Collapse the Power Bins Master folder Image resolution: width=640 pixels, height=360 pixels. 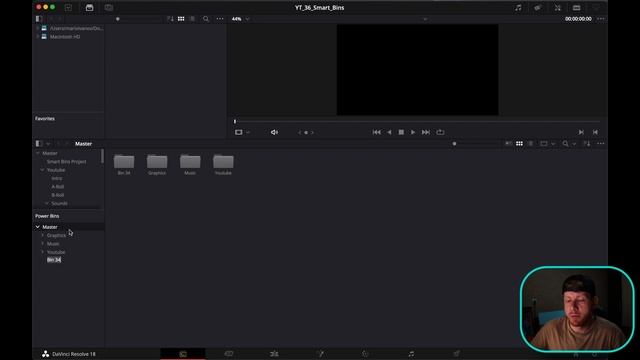pos(38,227)
